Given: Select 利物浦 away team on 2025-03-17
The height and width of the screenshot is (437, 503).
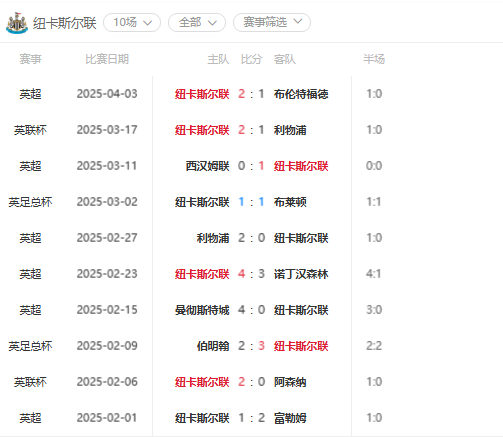Looking at the screenshot, I should (x=290, y=130).
